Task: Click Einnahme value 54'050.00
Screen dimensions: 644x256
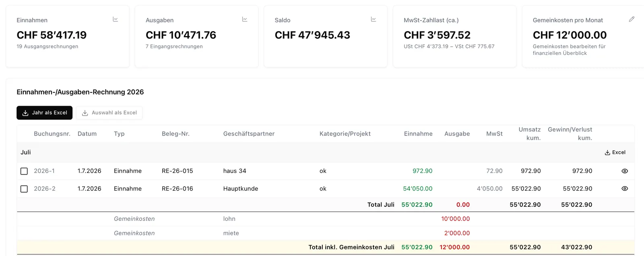Action: tap(418, 189)
